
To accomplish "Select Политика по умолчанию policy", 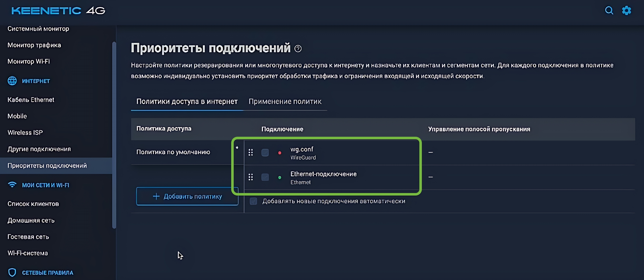I will click(x=173, y=152).
